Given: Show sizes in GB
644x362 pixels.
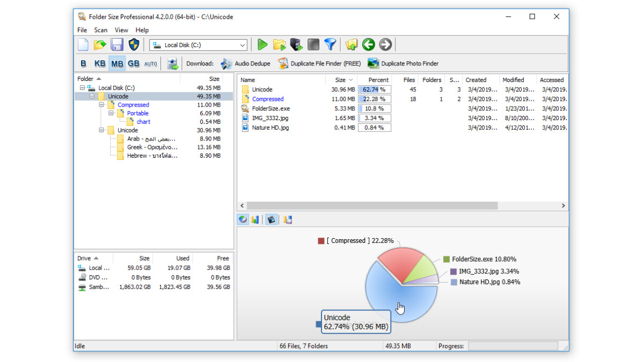Looking at the screenshot, I should click(x=134, y=64).
